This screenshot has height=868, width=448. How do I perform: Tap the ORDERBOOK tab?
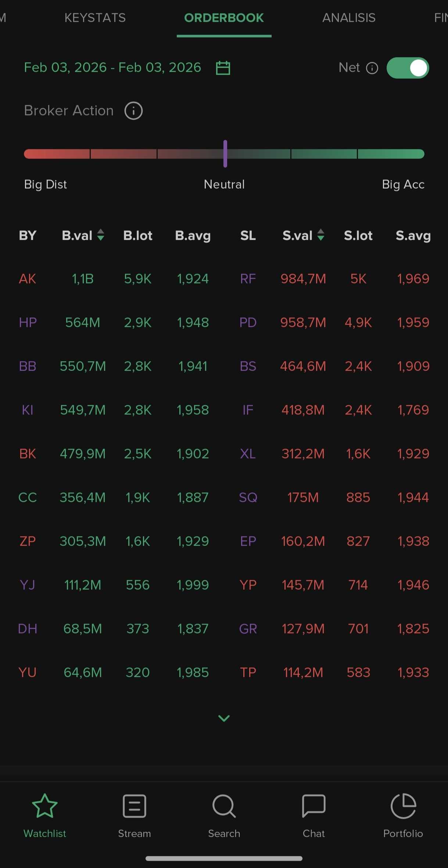point(224,18)
